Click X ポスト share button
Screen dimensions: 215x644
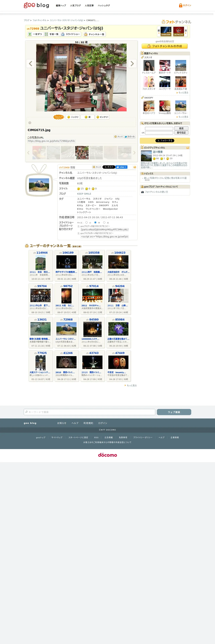(x=109, y=167)
